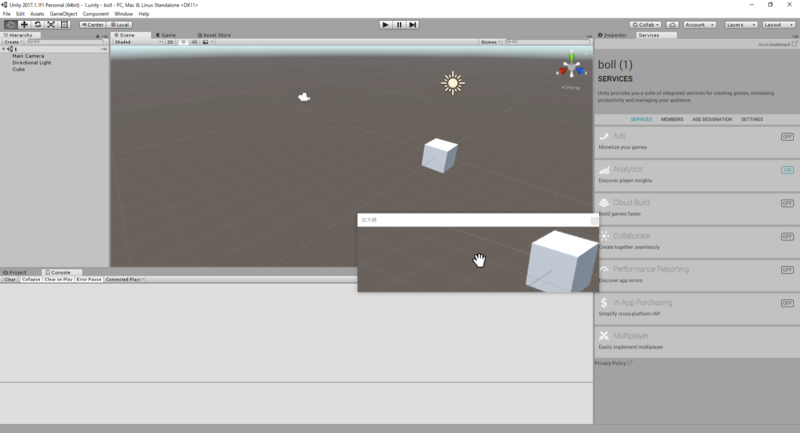Toggle 2D scene view mode
The height and width of the screenshot is (433, 800).
pos(170,42)
